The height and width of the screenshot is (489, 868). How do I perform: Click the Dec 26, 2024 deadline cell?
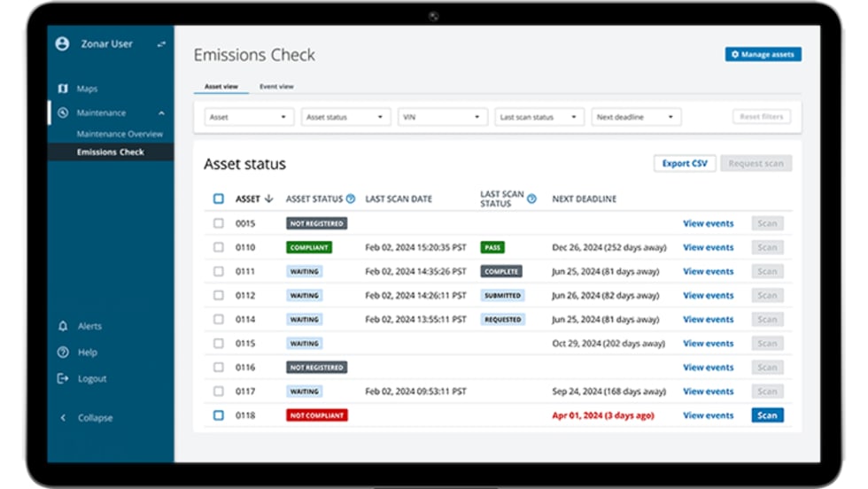[x=609, y=247]
